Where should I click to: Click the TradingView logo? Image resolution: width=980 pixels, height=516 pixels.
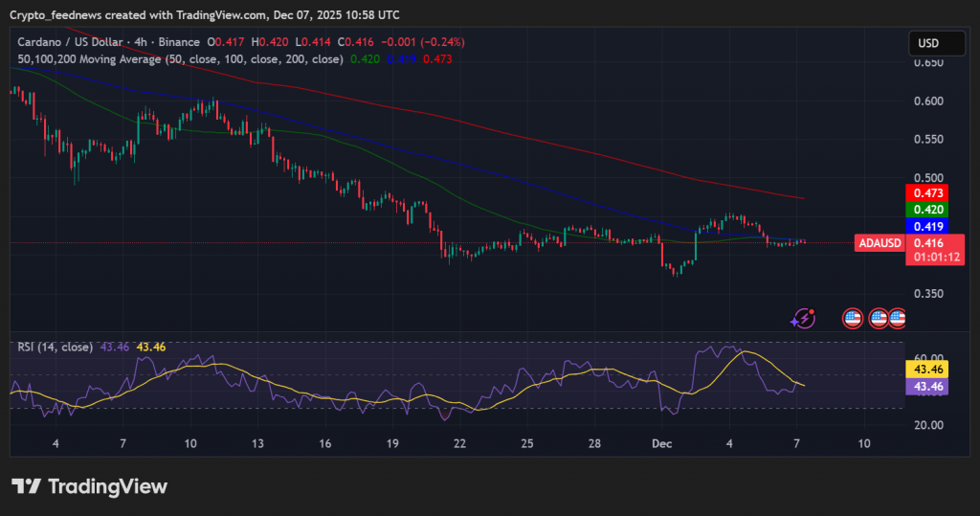[x=89, y=486]
